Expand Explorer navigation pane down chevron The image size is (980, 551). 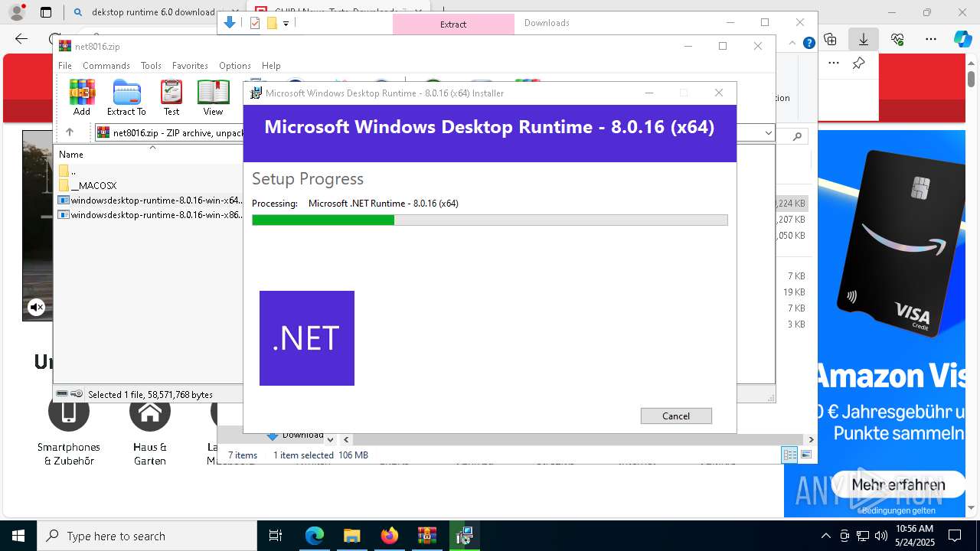point(330,439)
